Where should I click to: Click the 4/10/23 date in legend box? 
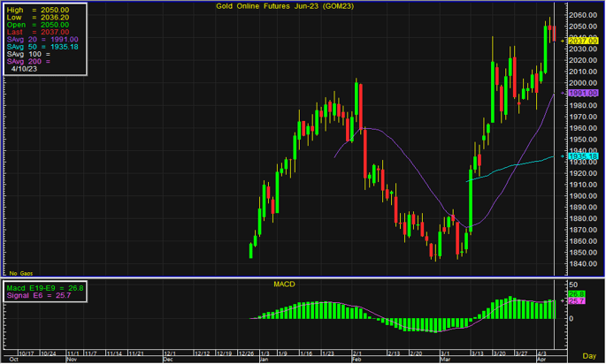27,68
